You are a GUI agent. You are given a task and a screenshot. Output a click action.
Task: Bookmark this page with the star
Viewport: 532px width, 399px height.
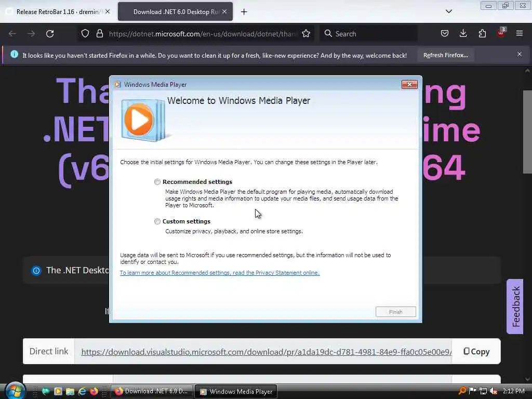point(306,34)
